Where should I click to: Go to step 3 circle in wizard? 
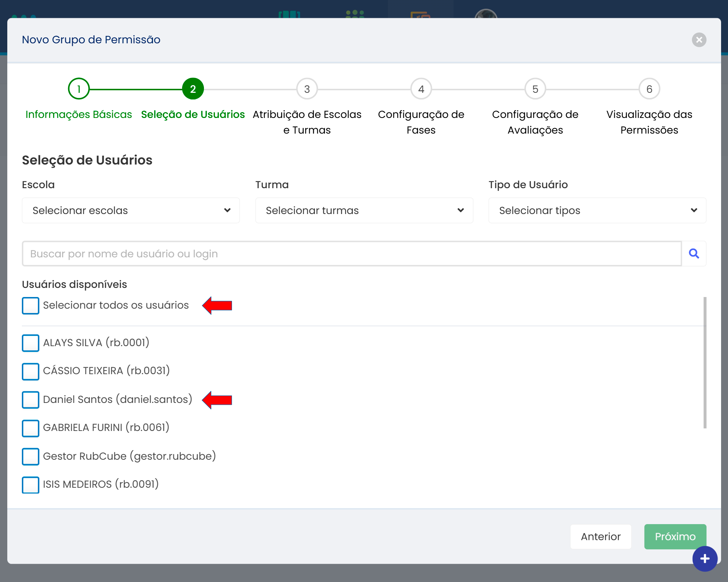coord(307,89)
